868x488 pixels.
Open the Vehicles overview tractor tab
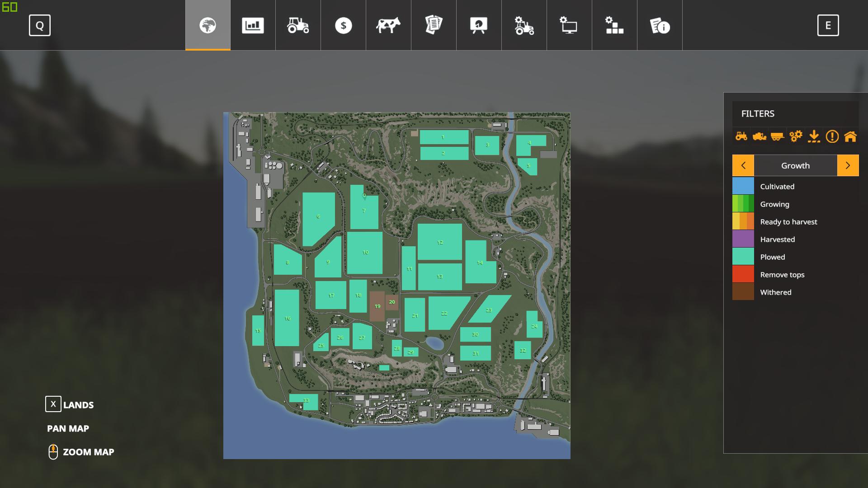tap(298, 25)
